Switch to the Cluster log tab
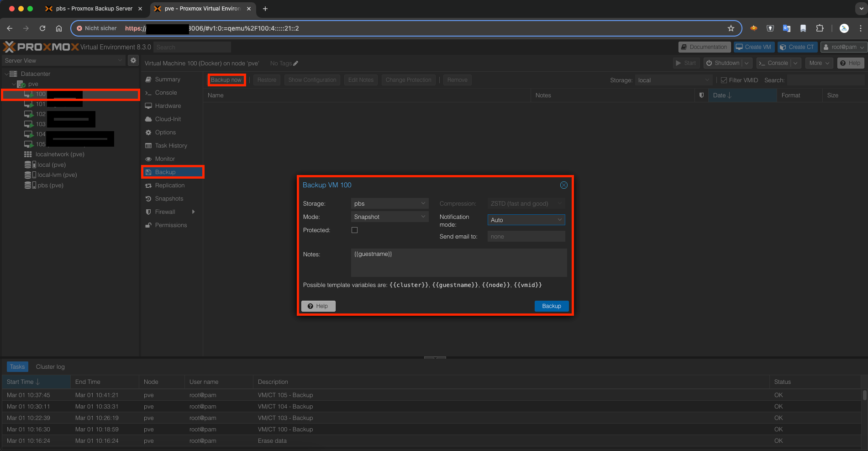 [x=50, y=366]
